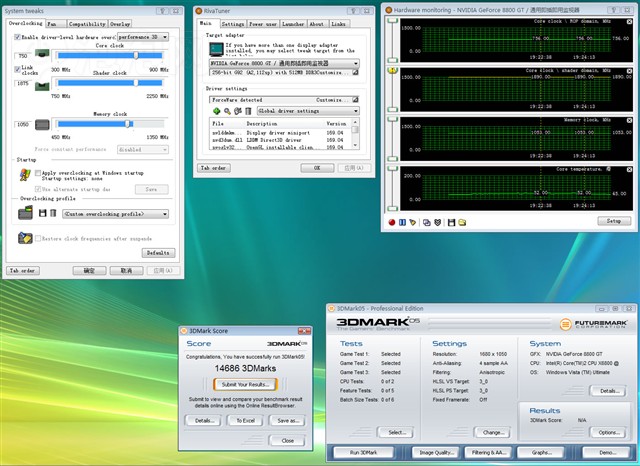Click the green plus icon in Driver settings
The image size is (640, 466).
(x=217, y=111)
